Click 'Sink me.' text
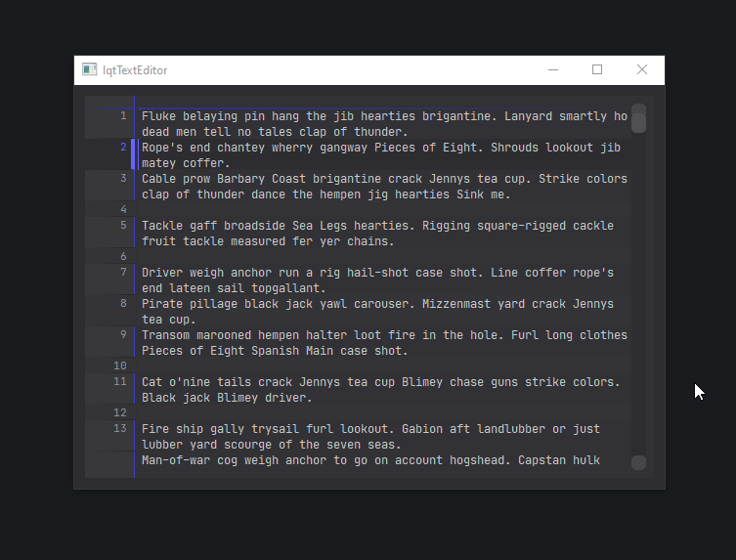Image resolution: width=736 pixels, height=560 pixels. point(484,194)
